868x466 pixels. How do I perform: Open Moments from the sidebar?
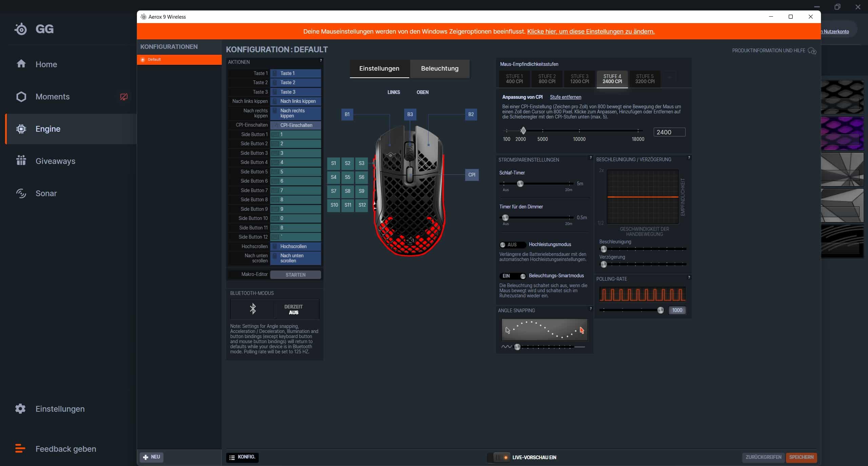pos(53,97)
